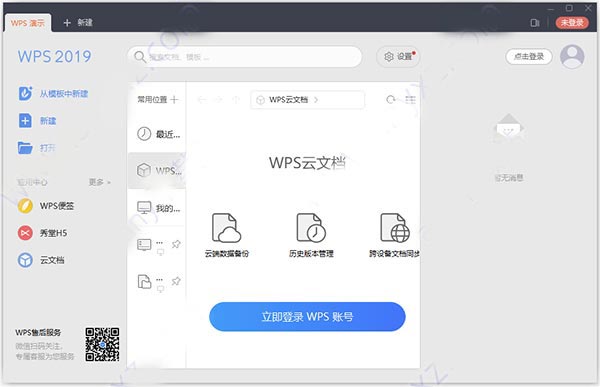
Task: Click the 点击登录 button
Action: pos(528,57)
